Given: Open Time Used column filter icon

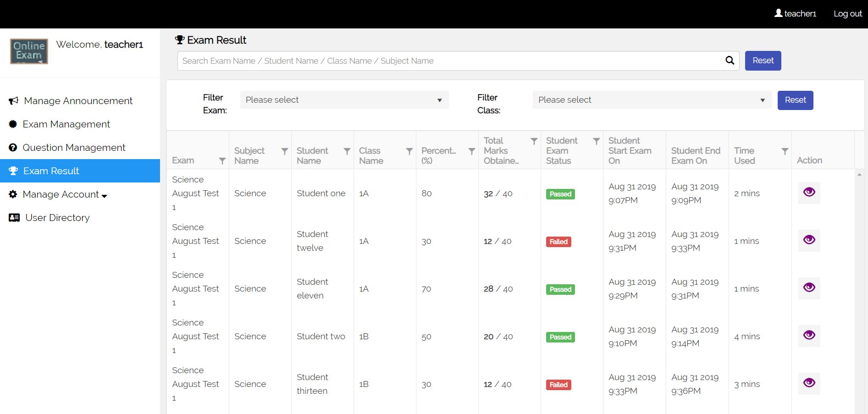Looking at the screenshot, I should coord(785,151).
